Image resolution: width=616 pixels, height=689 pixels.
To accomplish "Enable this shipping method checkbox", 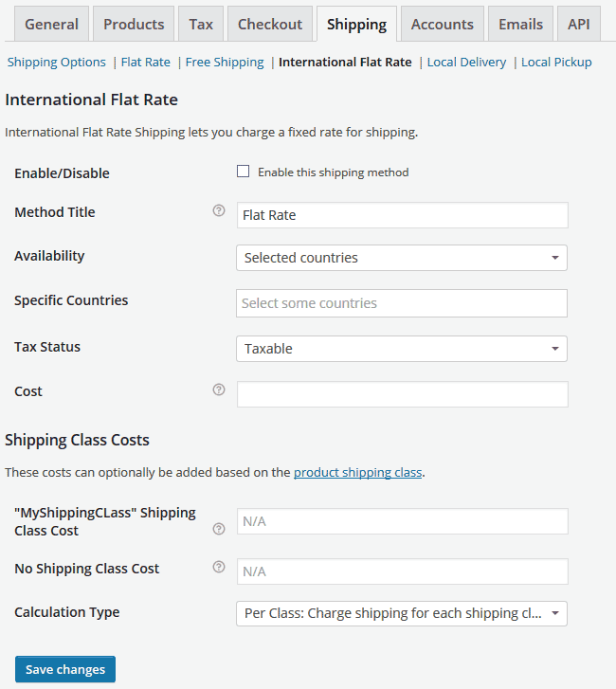I will 243,172.
